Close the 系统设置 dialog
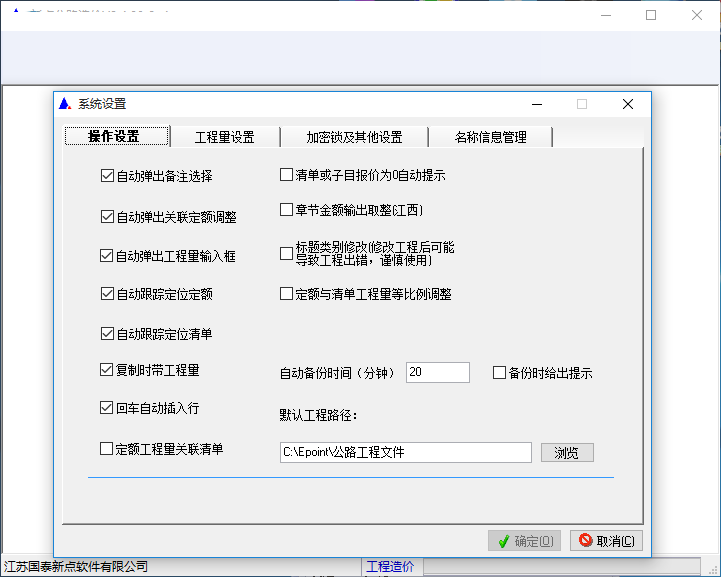This screenshot has height=577, width=721. (628, 104)
